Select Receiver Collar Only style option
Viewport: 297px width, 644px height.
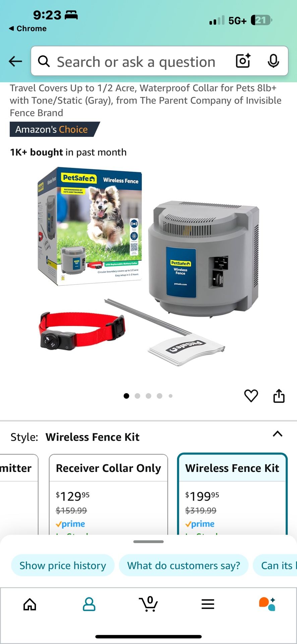click(x=109, y=494)
